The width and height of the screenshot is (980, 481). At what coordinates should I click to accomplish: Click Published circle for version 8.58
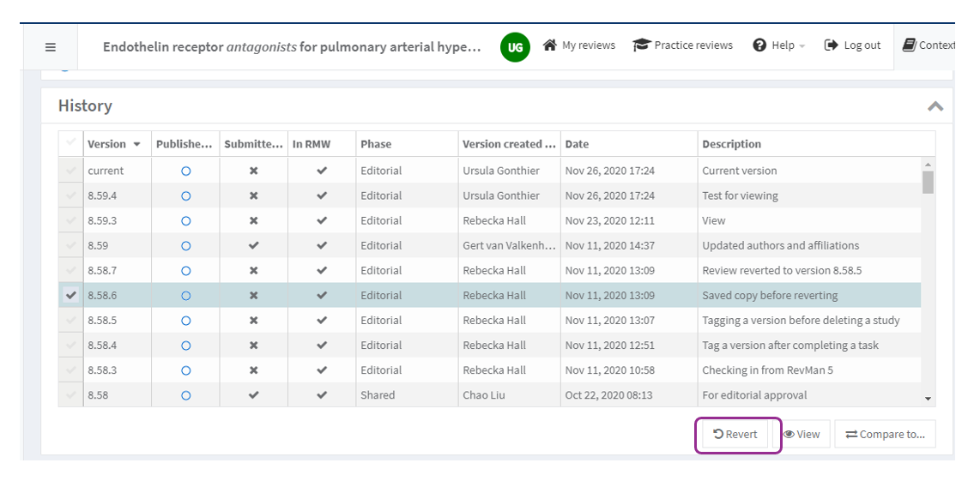coord(185,395)
